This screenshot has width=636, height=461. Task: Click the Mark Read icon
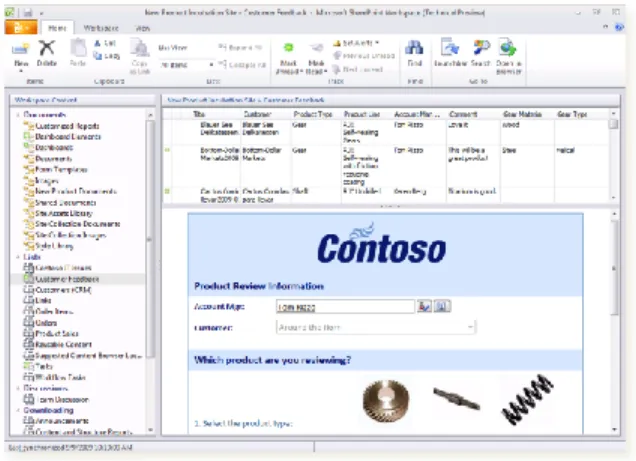pos(316,48)
